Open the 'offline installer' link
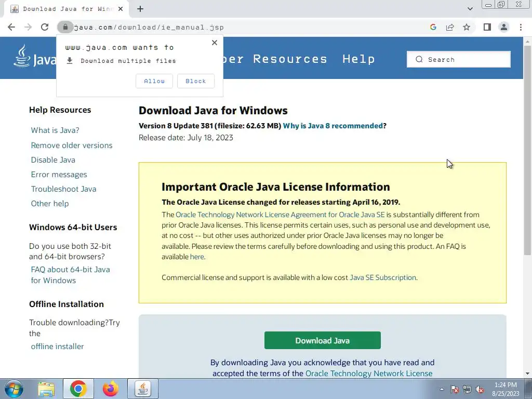This screenshot has height=399, width=532. tap(57, 347)
